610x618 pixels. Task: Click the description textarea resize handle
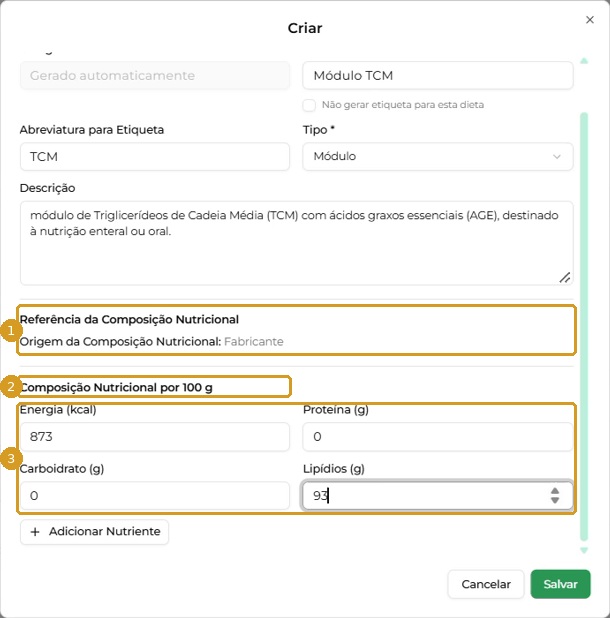point(564,277)
